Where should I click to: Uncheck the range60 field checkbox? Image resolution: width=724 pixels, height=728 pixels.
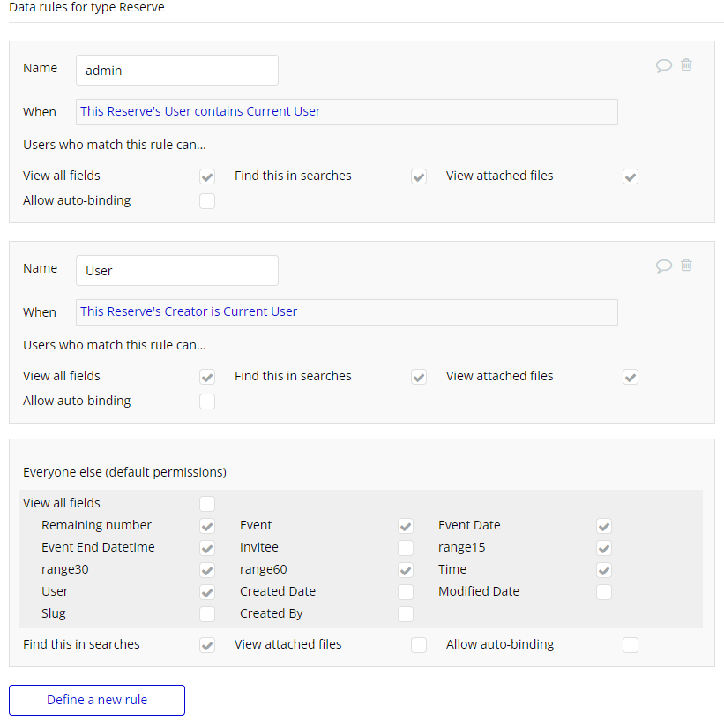click(406, 570)
